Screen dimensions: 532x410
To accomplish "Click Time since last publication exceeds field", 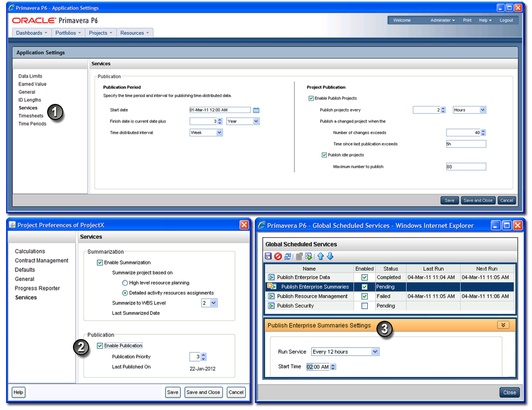I will pyautogui.click(x=466, y=144).
